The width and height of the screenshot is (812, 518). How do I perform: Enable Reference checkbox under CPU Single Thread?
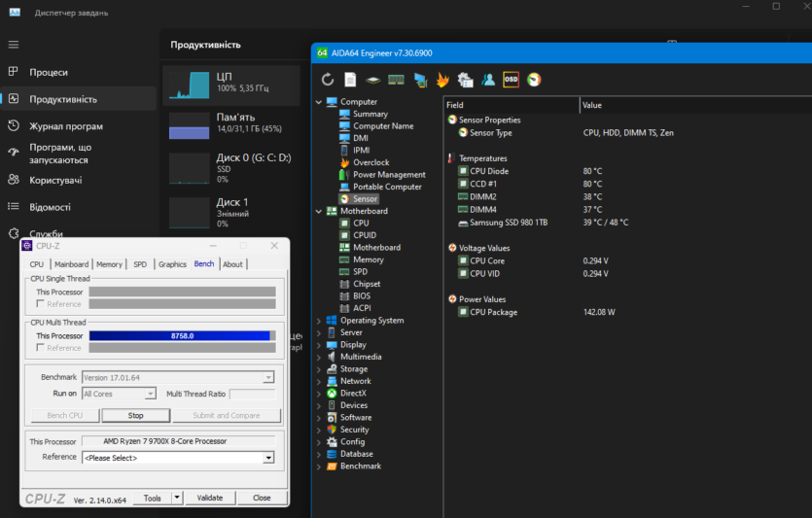(41, 304)
